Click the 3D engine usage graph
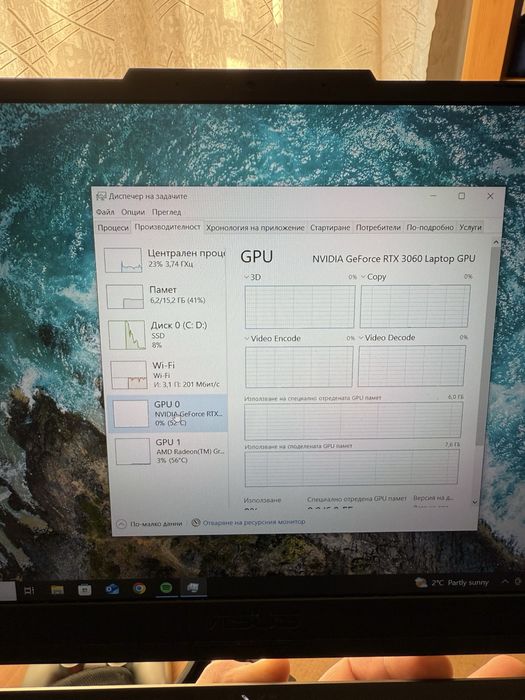 300,307
